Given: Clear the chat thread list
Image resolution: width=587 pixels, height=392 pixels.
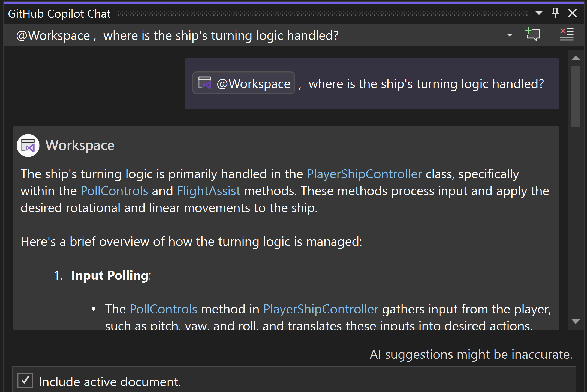Looking at the screenshot, I should pos(567,35).
